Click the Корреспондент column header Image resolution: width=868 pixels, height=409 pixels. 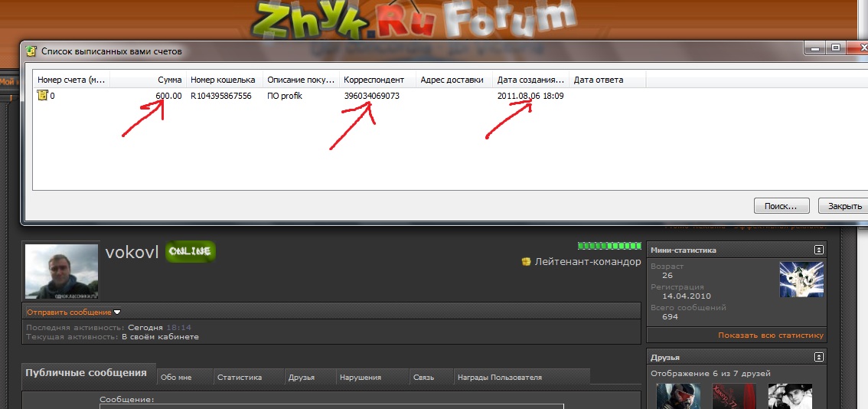click(x=370, y=80)
